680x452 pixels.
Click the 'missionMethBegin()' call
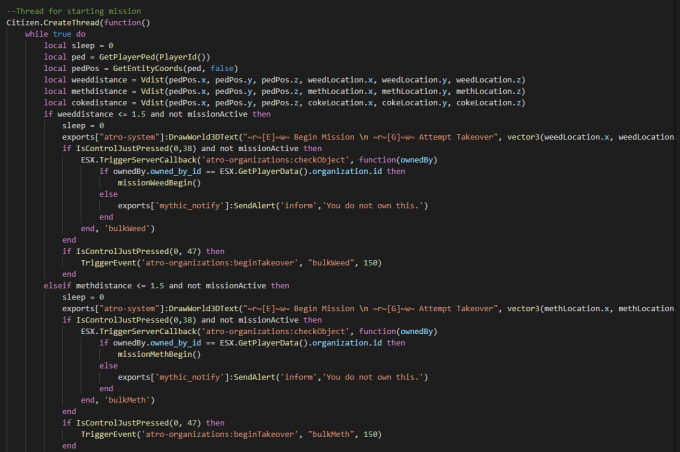click(159, 354)
